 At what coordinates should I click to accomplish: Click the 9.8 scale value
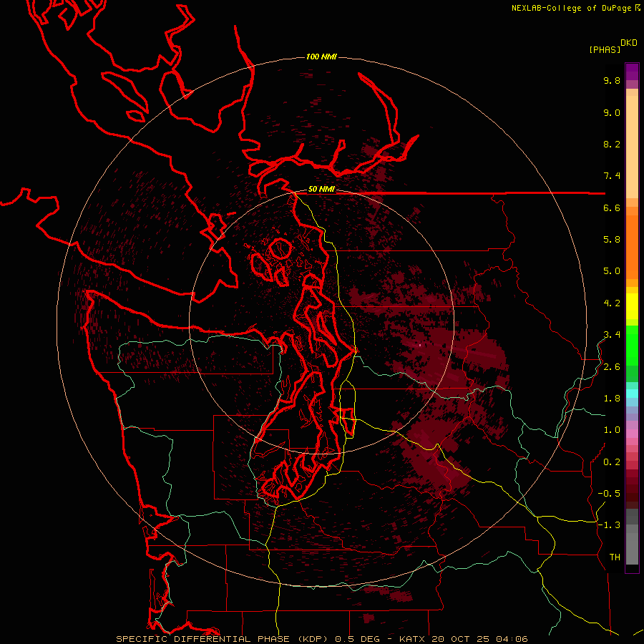(x=612, y=80)
